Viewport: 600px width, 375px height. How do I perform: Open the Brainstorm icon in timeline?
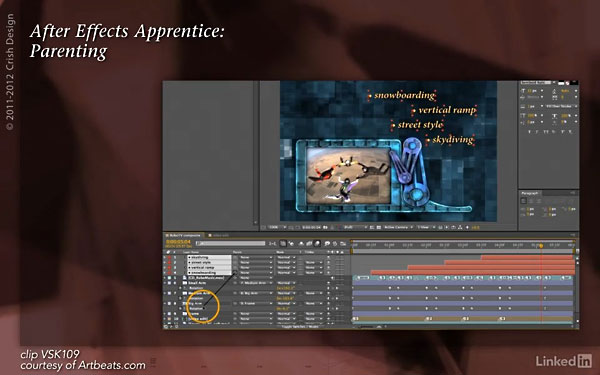[327, 243]
